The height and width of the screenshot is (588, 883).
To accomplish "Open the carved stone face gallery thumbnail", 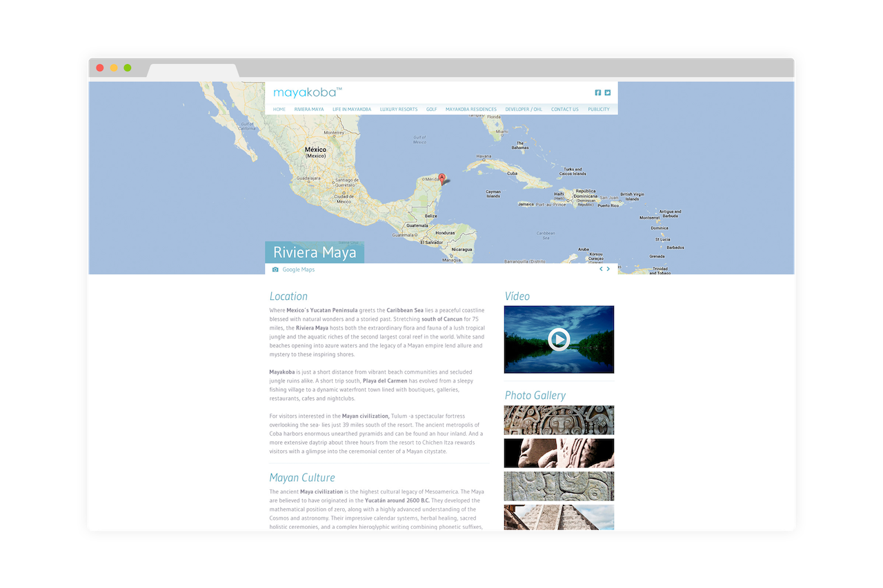I will pos(559,420).
